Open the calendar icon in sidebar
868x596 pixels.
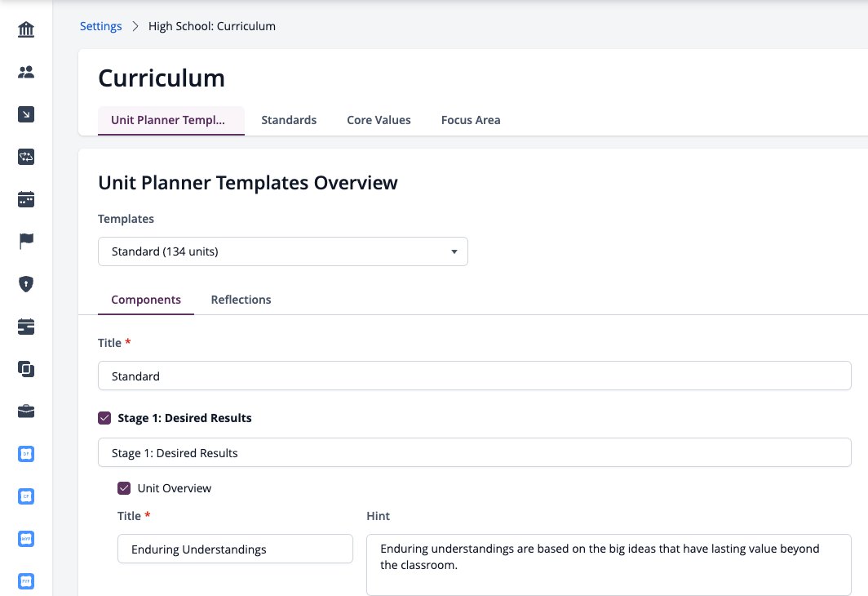[26, 199]
